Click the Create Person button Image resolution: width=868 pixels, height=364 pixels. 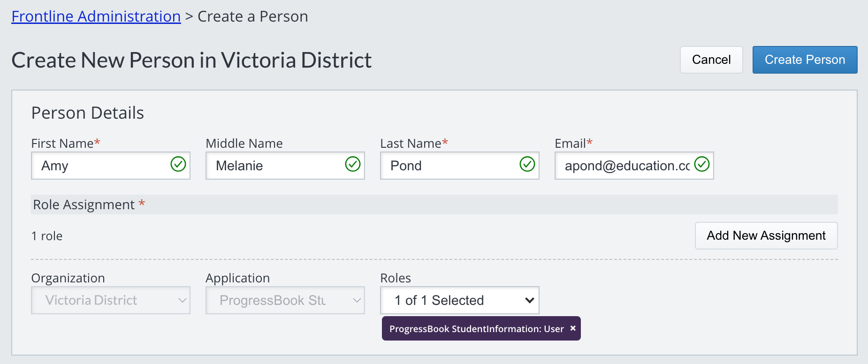(805, 60)
